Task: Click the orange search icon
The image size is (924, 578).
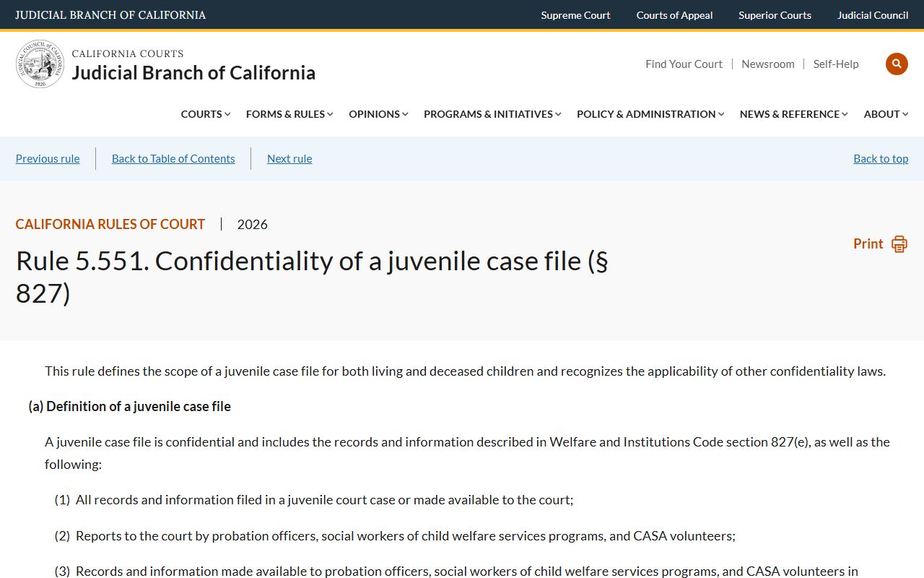Action: (897, 64)
